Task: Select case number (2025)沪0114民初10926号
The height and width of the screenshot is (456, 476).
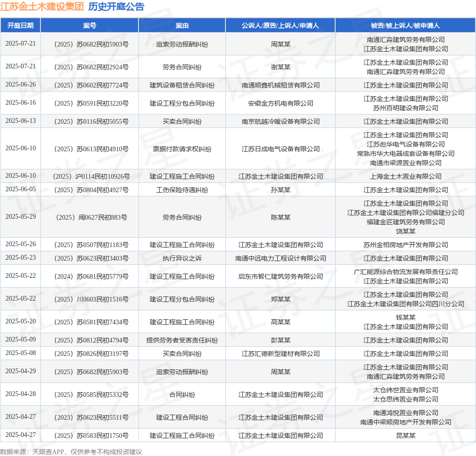Action: coord(92,176)
